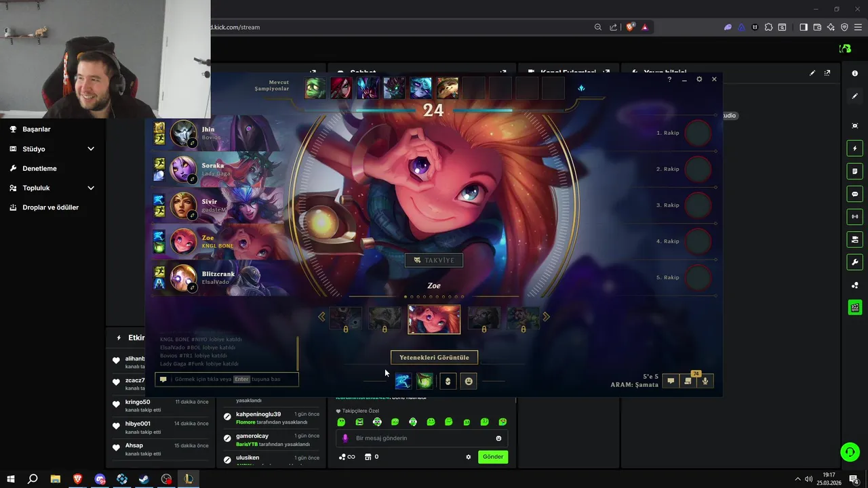Choose the last locked skin thumbnail
The width and height of the screenshot is (868, 488).
[523, 319]
